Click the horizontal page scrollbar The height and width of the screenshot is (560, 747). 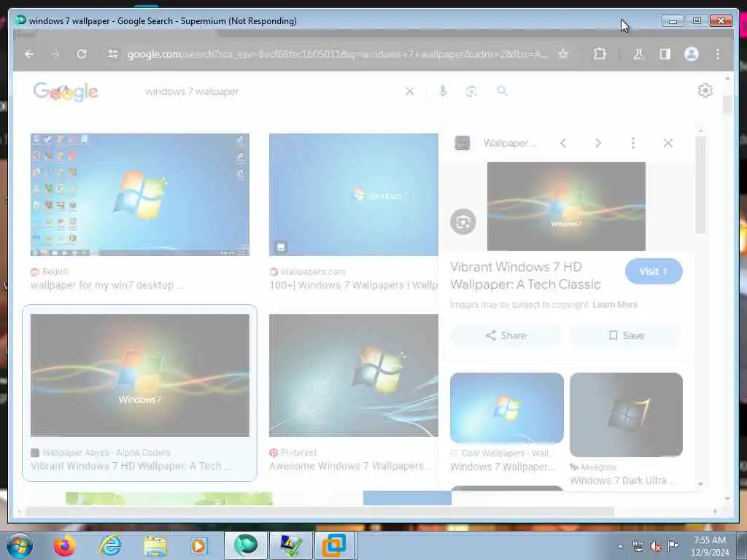[320, 511]
